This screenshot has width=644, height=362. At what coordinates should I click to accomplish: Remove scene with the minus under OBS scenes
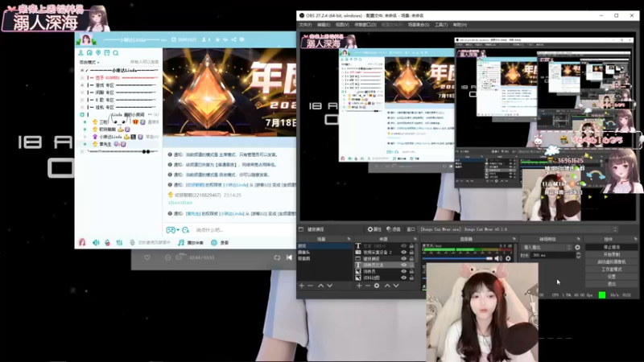[x=310, y=286]
